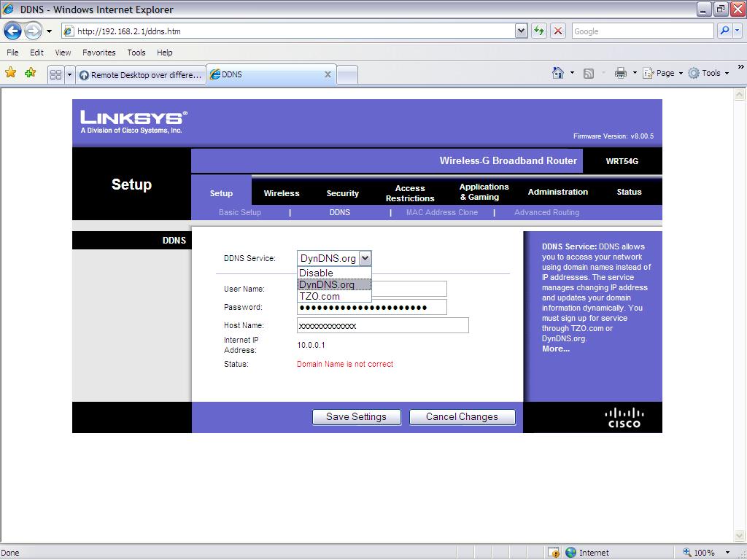Click the User Name input field
Viewport: 747px width, 560px height.
[371, 289]
